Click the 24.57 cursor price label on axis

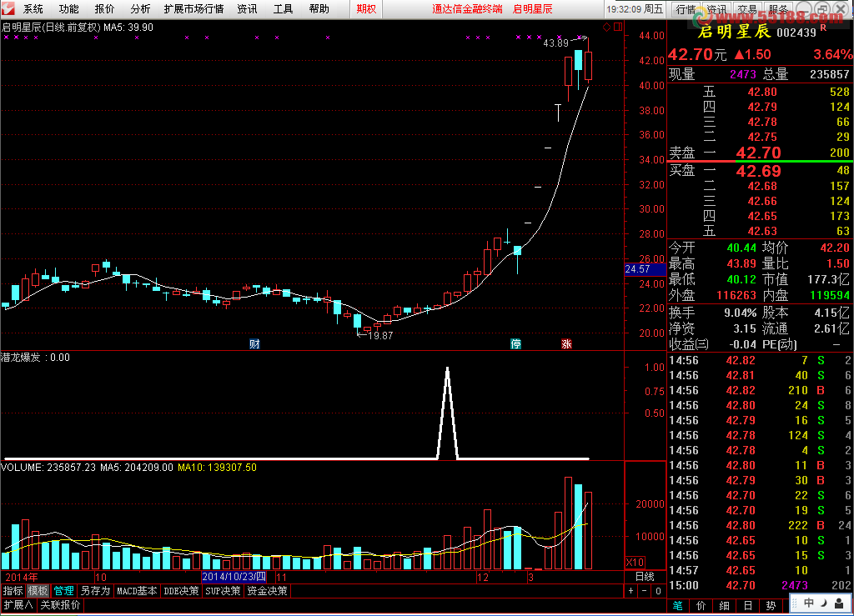pyautogui.click(x=646, y=268)
